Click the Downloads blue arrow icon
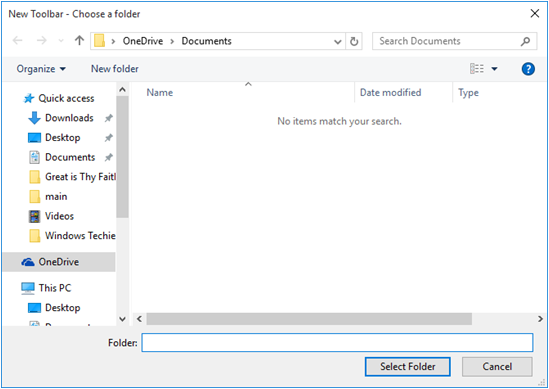Image resolution: width=549 pixels, height=389 pixels. [34, 118]
